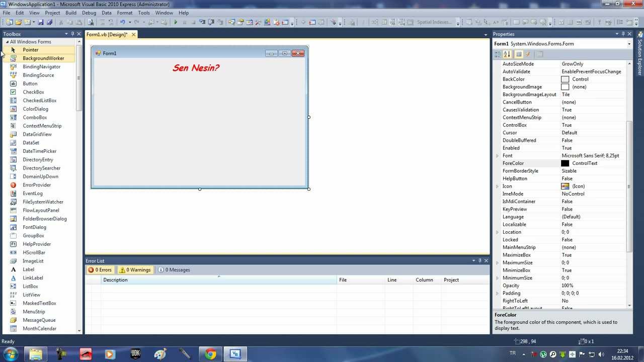
Task: Expand the MinimumSize property node
Action: coord(498,278)
